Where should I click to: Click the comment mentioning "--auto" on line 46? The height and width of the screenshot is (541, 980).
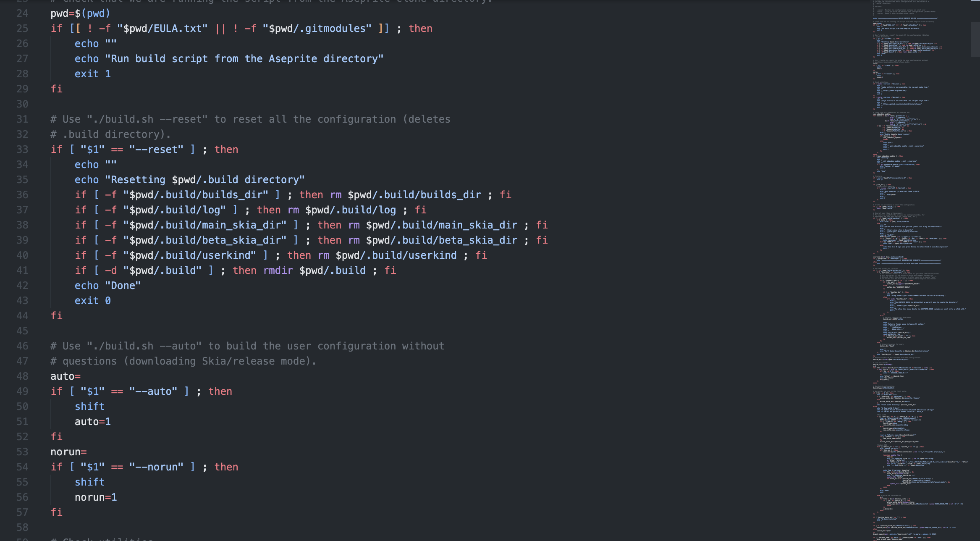(247, 346)
